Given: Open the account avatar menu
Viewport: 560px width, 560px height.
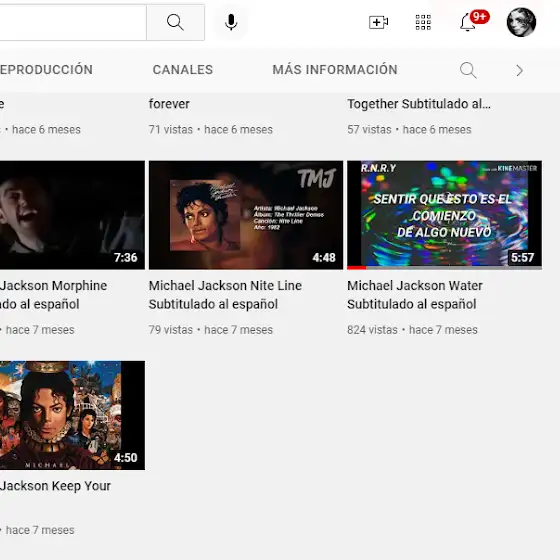Looking at the screenshot, I should [521, 22].
